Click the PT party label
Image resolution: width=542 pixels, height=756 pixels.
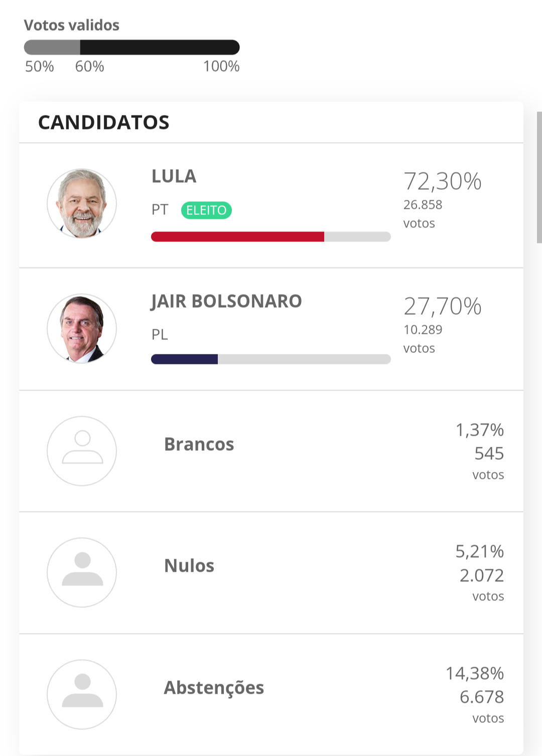(160, 210)
